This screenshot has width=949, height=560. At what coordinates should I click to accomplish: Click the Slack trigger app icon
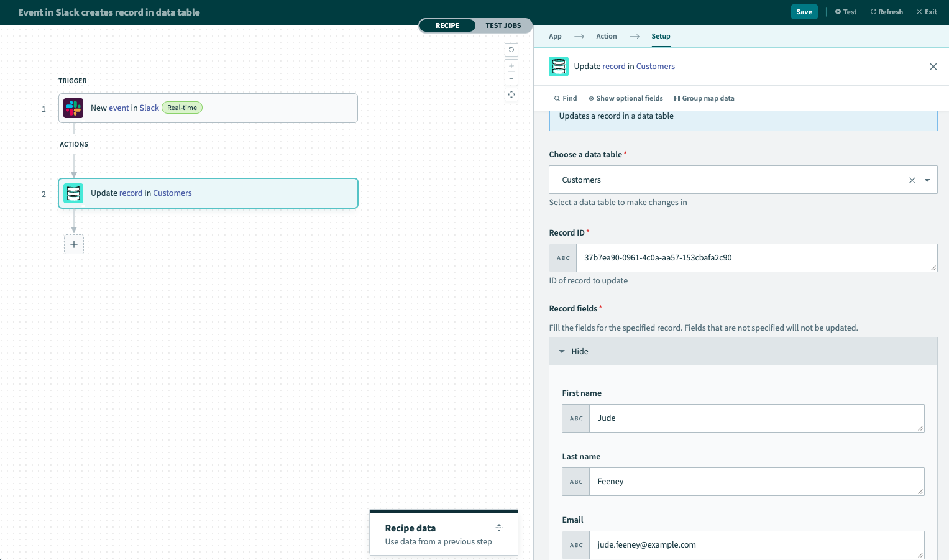[73, 108]
